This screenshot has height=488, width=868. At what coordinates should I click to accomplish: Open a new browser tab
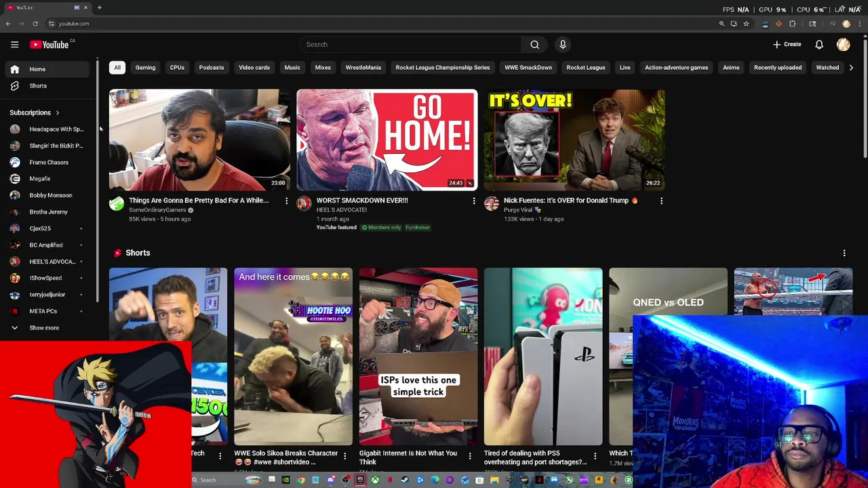point(99,7)
